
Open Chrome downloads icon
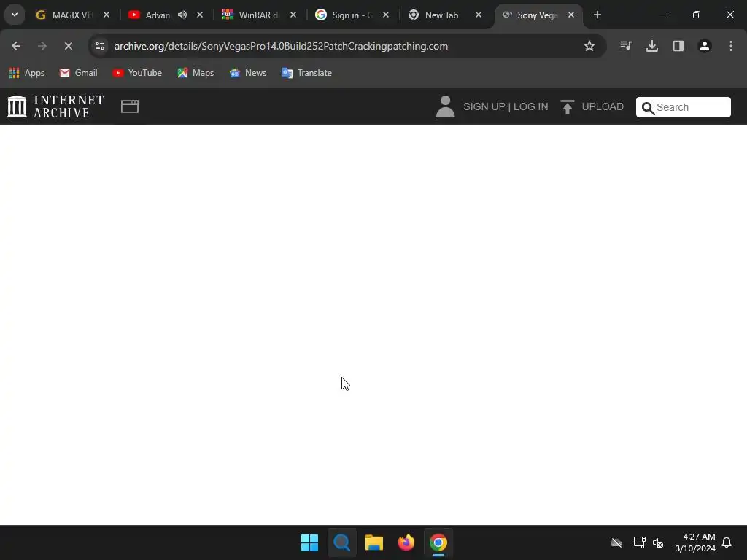(x=652, y=46)
